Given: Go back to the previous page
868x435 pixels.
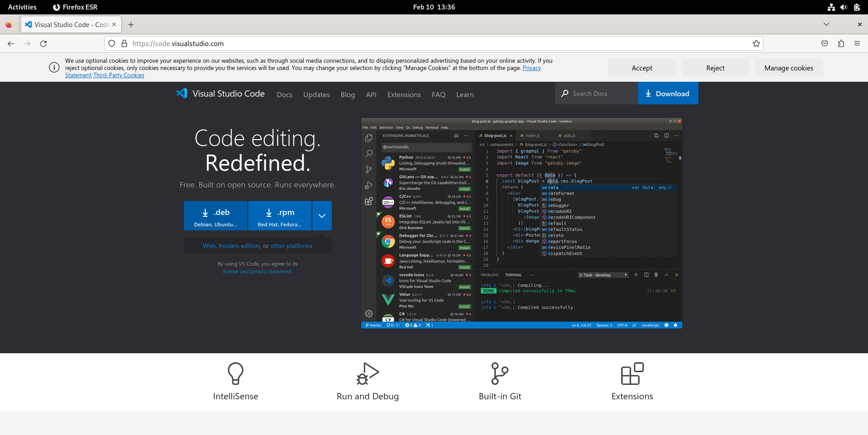Looking at the screenshot, I should pyautogui.click(x=11, y=44).
